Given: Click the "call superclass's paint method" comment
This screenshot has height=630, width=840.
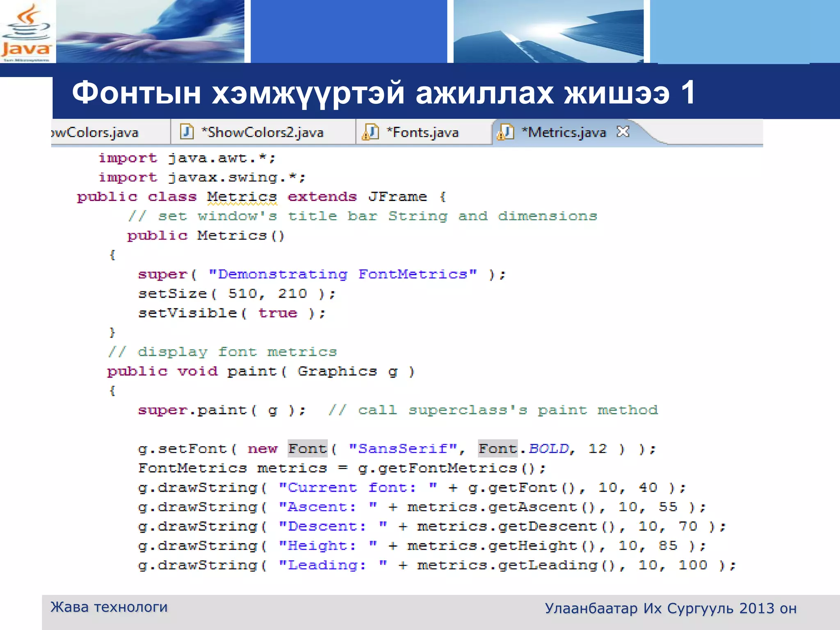Looking at the screenshot, I should tap(493, 410).
